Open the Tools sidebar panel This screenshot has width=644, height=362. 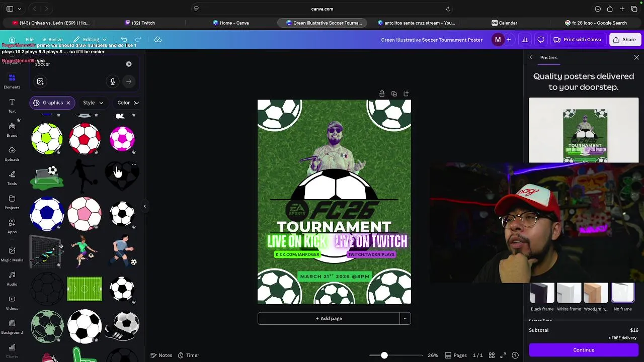click(12, 178)
